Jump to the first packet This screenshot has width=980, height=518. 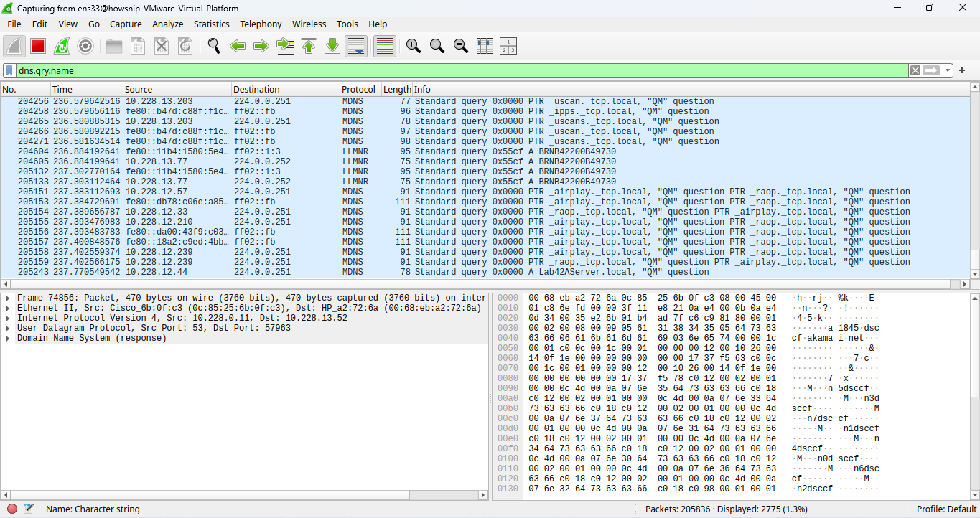(x=309, y=46)
